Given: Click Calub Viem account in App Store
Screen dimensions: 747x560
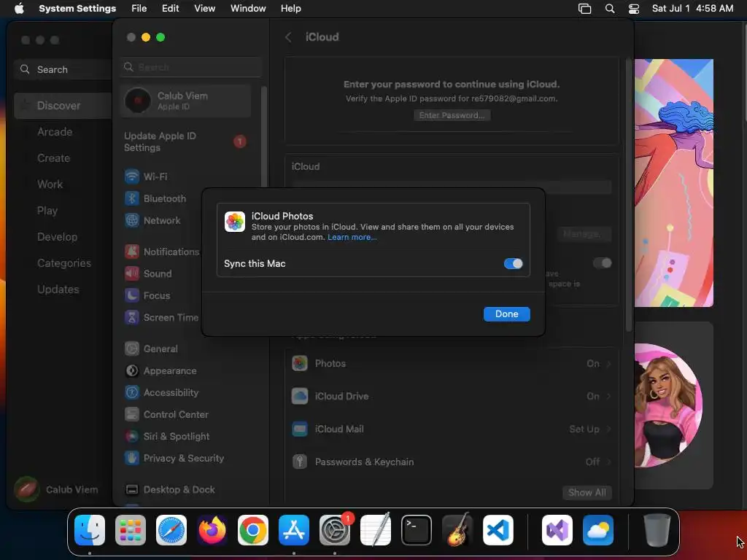Looking at the screenshot, I should coord(57,489).
